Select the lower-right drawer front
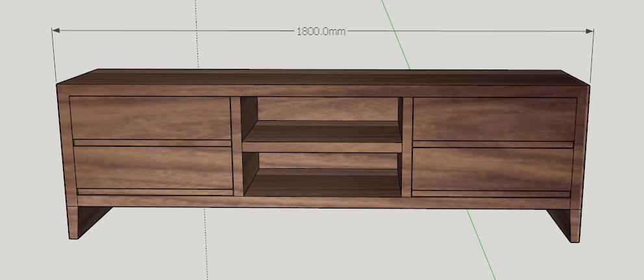Viewport: 644px width, 280px height. click(492, 170)
